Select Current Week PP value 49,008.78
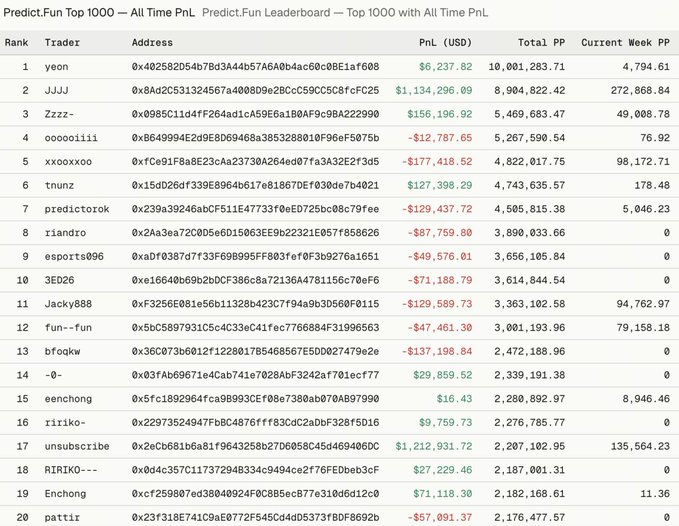Viewport: 679px width, 526px height. coord(643,114)
